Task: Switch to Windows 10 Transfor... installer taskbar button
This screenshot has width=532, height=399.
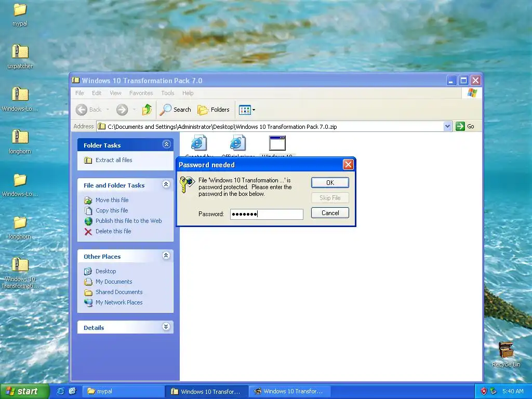Action: pos(290,392)
